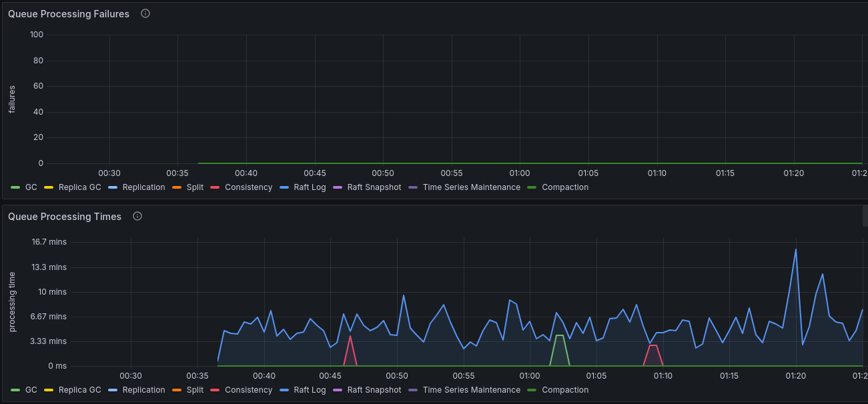Click the Compaction label in Failures legend
The image size is (868, 404).
565,187
